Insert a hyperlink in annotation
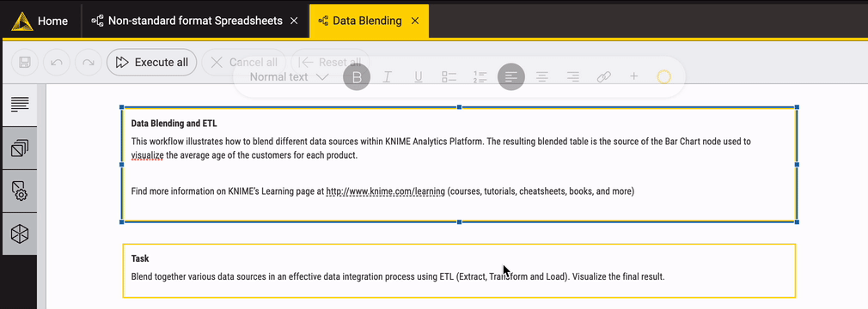 click(603, 77)
